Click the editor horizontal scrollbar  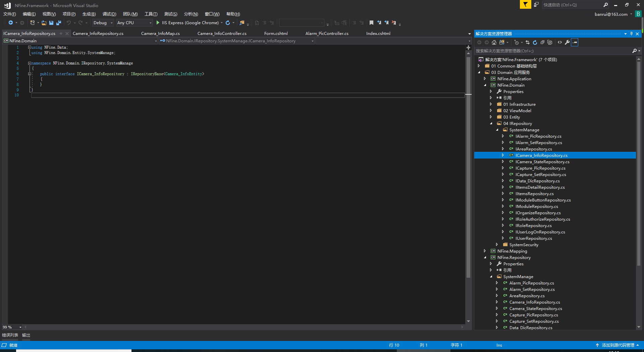tap(244, 327)
